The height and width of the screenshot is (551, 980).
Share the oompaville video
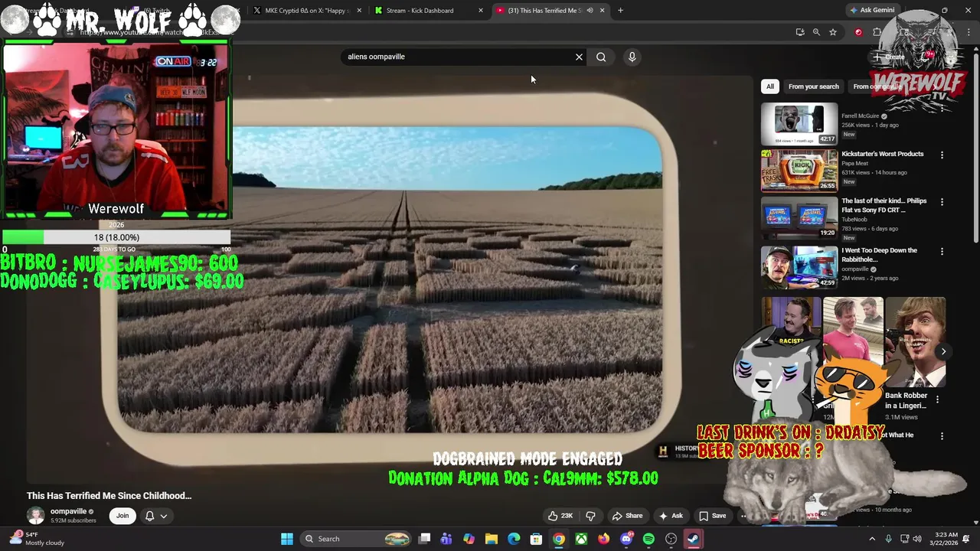tap(627, 516)
